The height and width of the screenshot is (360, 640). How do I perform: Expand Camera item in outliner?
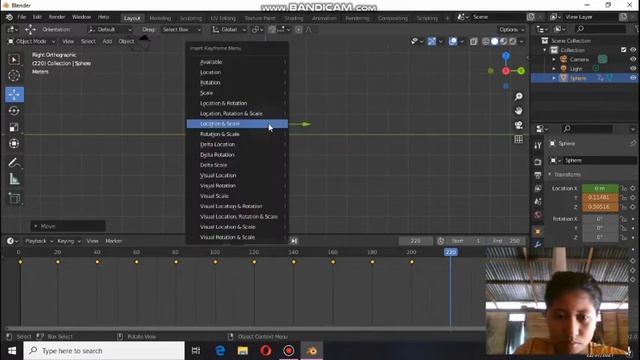pos(554,59)
